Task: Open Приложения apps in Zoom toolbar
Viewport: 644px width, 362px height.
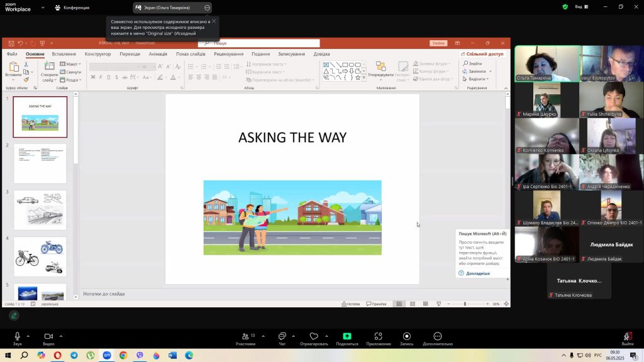Action: (378, 336)
